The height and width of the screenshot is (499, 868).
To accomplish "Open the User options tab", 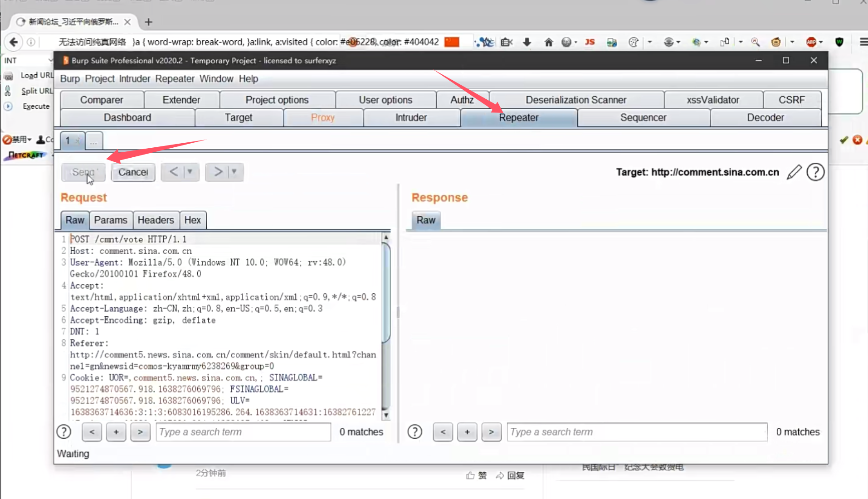I will 385,100.
